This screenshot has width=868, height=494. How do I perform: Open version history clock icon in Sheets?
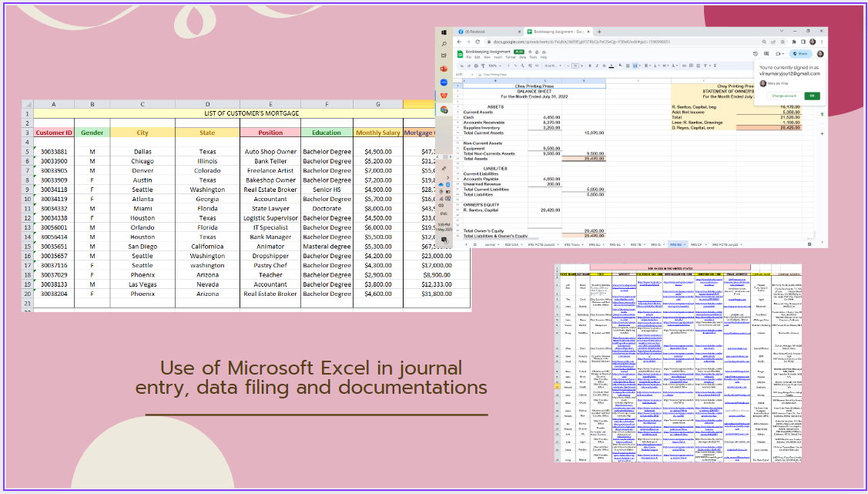point(756,54)
